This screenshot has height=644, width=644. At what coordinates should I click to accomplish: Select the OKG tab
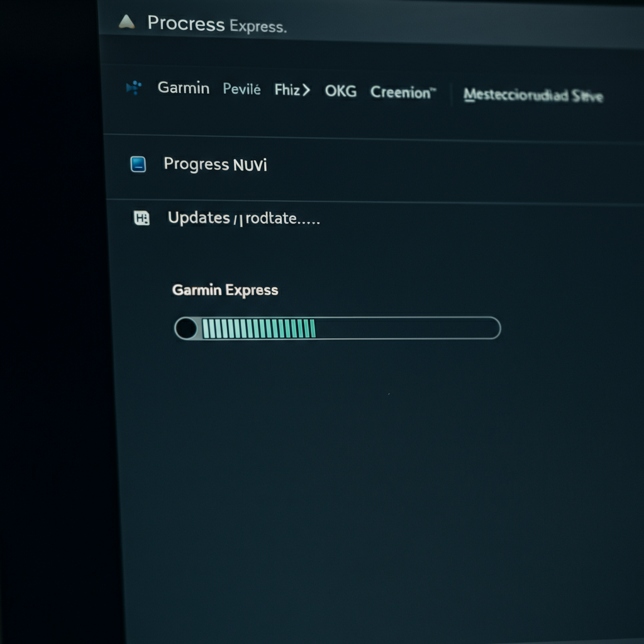pyautogui.click(x=340, y=91)
